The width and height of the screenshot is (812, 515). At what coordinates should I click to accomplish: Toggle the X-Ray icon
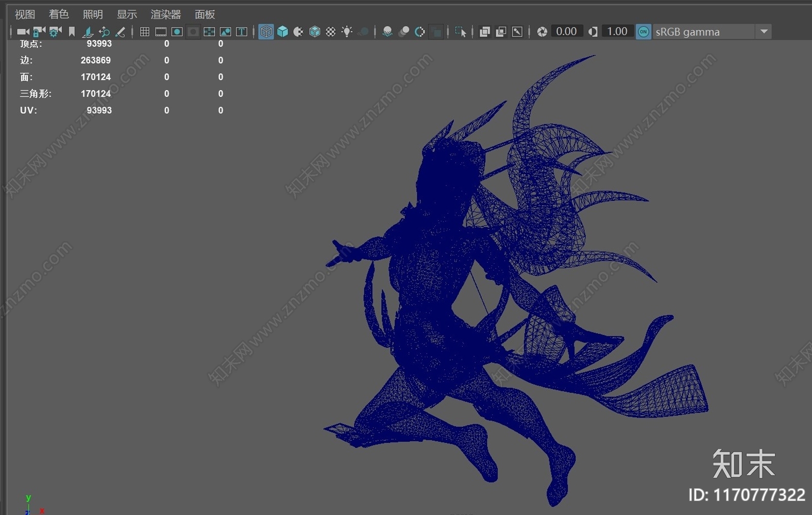coord(484,32)
